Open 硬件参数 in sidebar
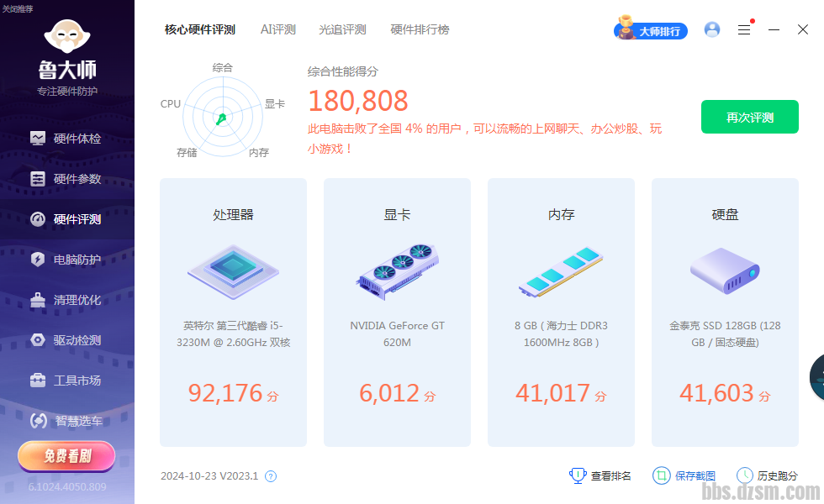This screenshot has height=504, width=824. tap(67, 179)
